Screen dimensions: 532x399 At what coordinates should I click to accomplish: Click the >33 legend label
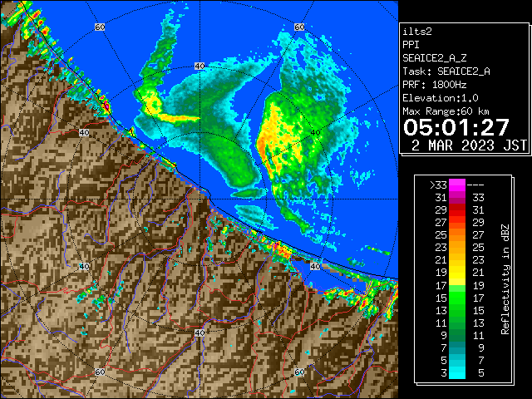point(438,185)
